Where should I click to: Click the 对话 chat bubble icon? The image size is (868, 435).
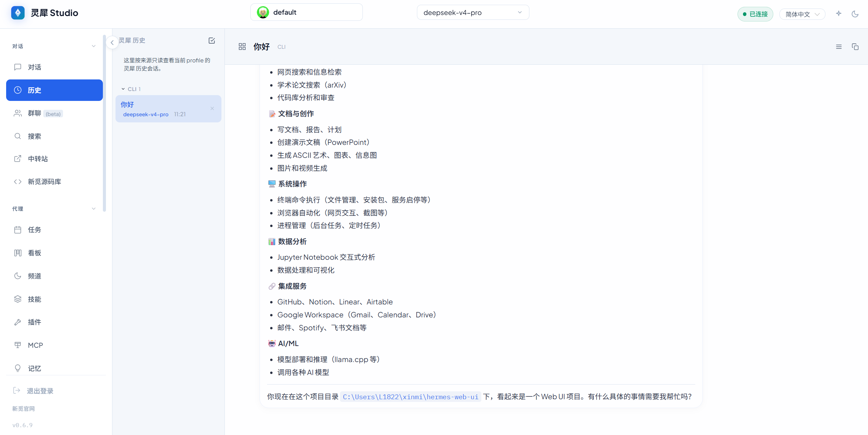pyautogui.click(x=18, y=67)
